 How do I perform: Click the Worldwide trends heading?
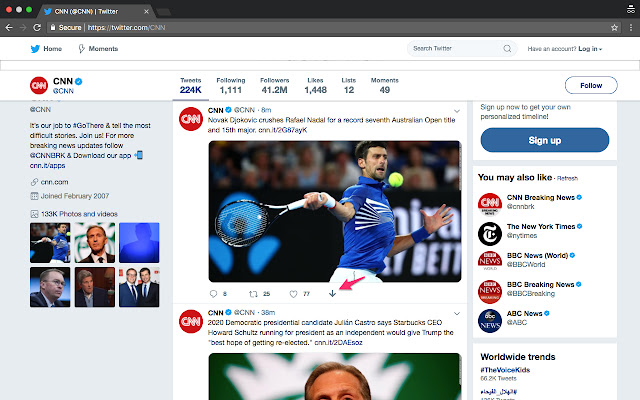point(518,357)
